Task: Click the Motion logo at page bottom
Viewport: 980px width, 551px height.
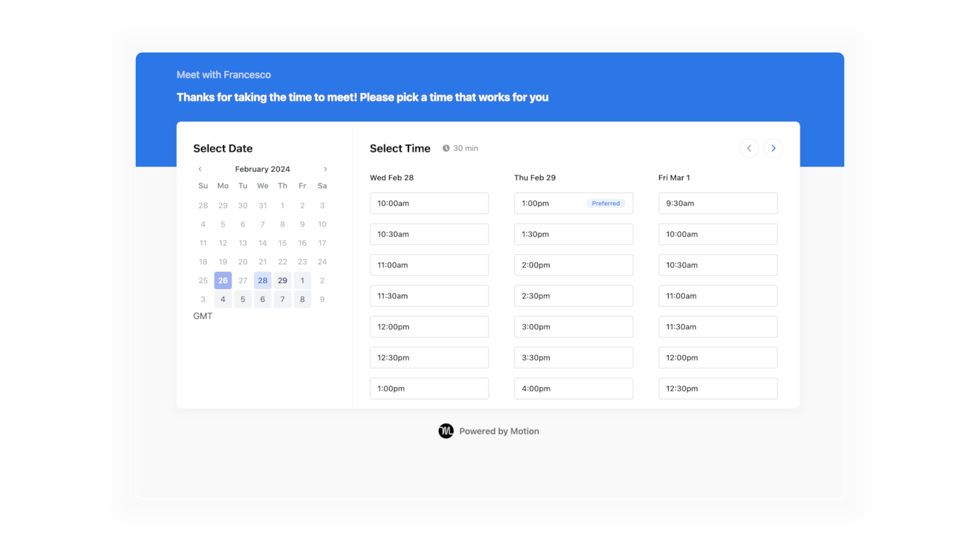Action: click(x=446, y=431)
